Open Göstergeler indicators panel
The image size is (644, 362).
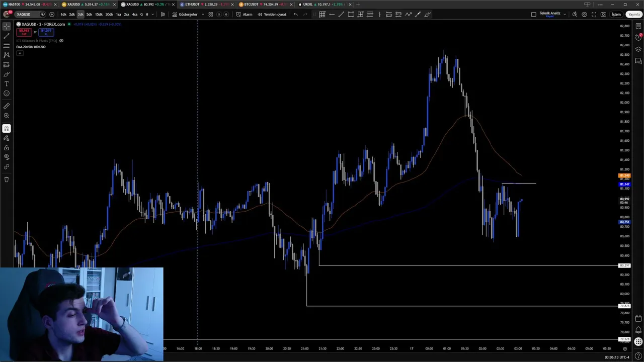click(x=185, y=15)
